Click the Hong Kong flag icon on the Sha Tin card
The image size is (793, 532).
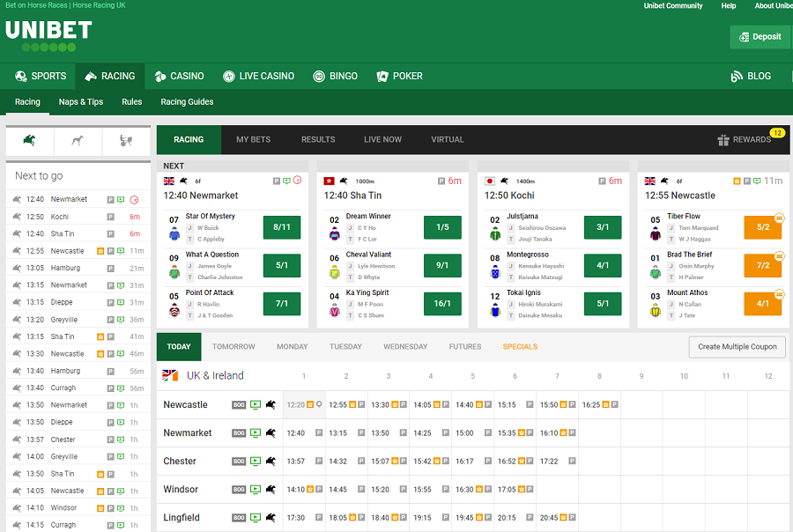click(x=328, y=180)
